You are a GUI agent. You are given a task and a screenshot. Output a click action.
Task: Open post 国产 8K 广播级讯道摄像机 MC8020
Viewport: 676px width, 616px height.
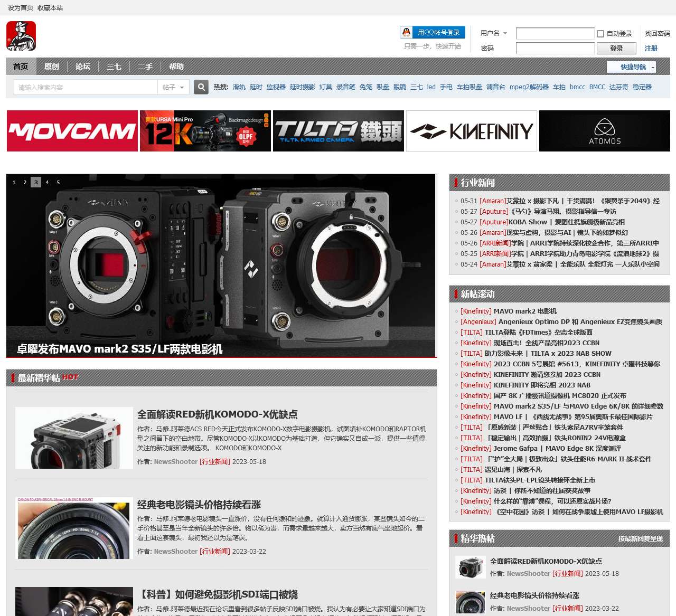[560, 396]
